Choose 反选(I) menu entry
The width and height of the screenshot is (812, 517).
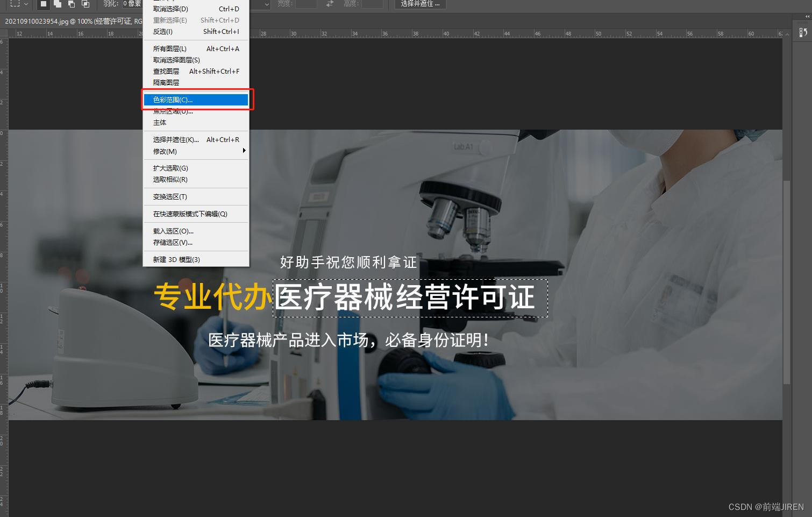(x=196, y=31)
